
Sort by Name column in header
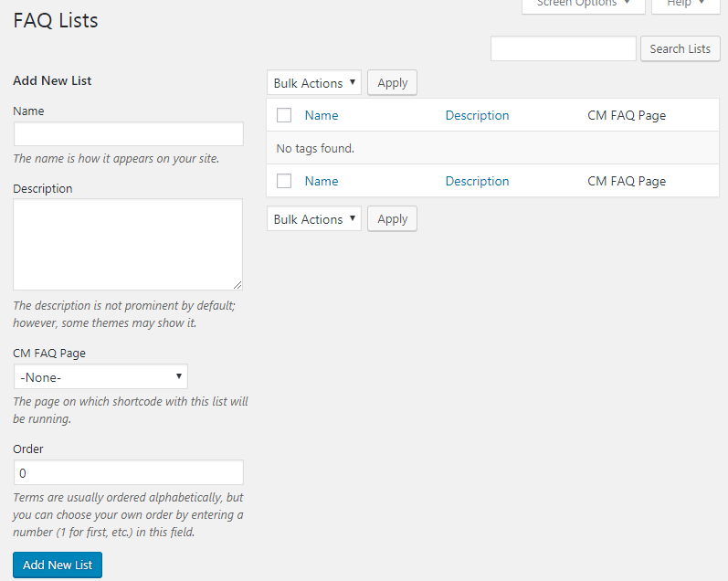click(322, 115)
